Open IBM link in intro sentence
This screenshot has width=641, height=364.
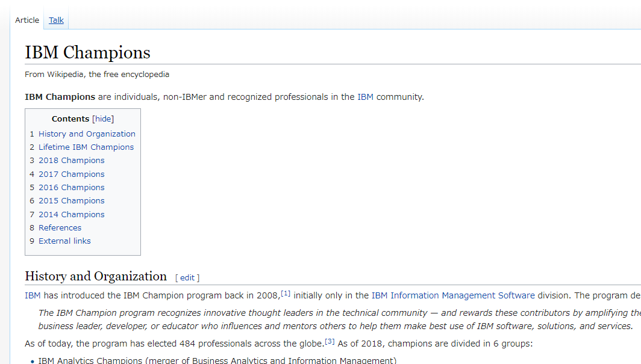[x=365, y=97]
